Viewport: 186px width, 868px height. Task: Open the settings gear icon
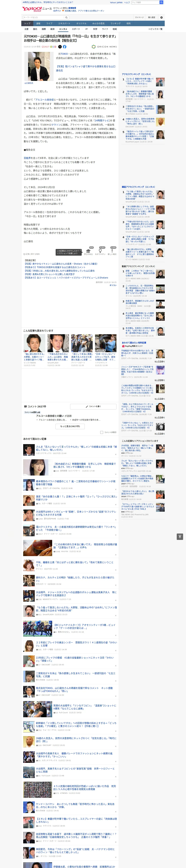click(161, 18)
